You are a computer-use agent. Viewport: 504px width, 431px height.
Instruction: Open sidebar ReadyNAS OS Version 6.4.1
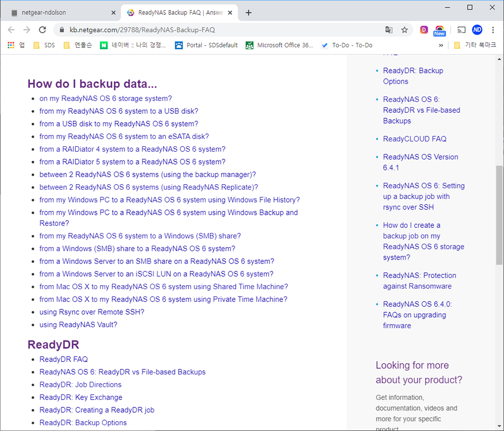(x=420, y=163)
